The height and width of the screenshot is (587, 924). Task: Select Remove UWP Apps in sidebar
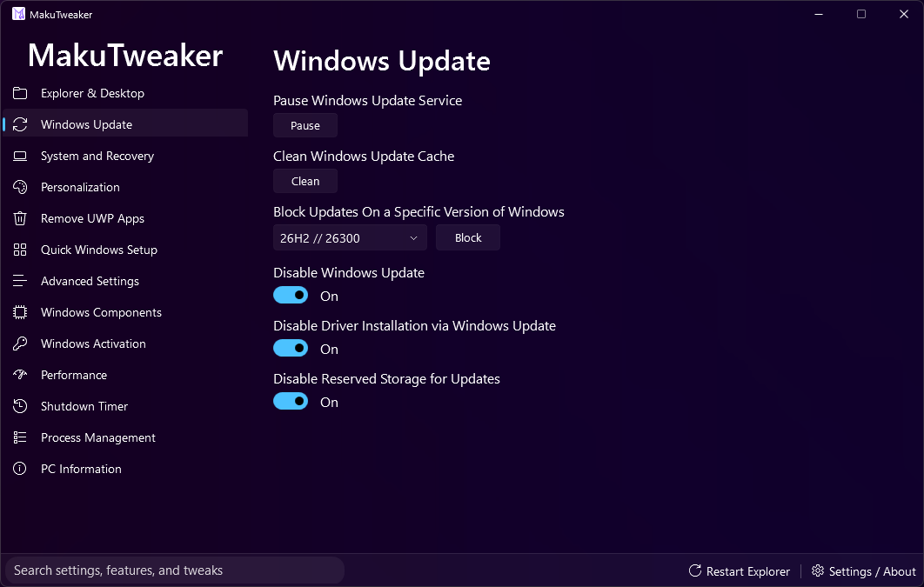tap(125, 218)
